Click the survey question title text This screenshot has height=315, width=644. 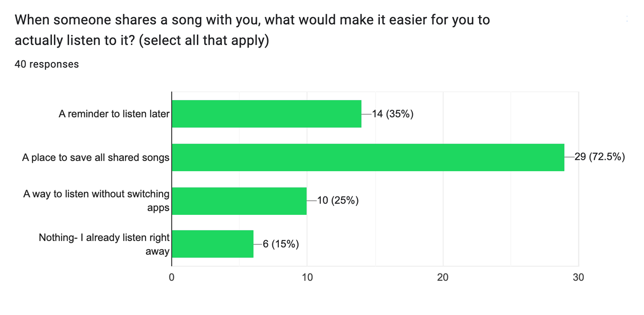tap(252, 30)
